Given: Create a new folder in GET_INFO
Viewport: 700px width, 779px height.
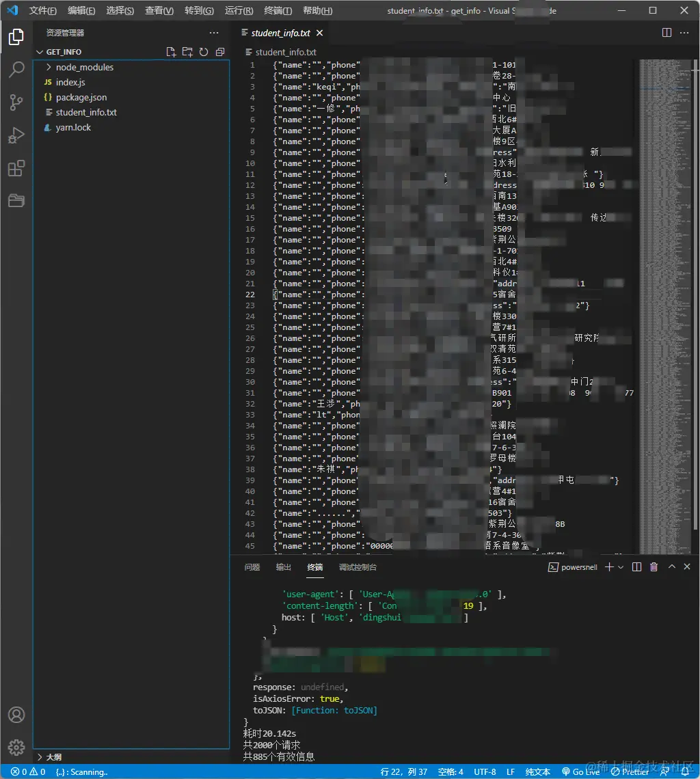Looking at the screenshot, I should [187, 52].
